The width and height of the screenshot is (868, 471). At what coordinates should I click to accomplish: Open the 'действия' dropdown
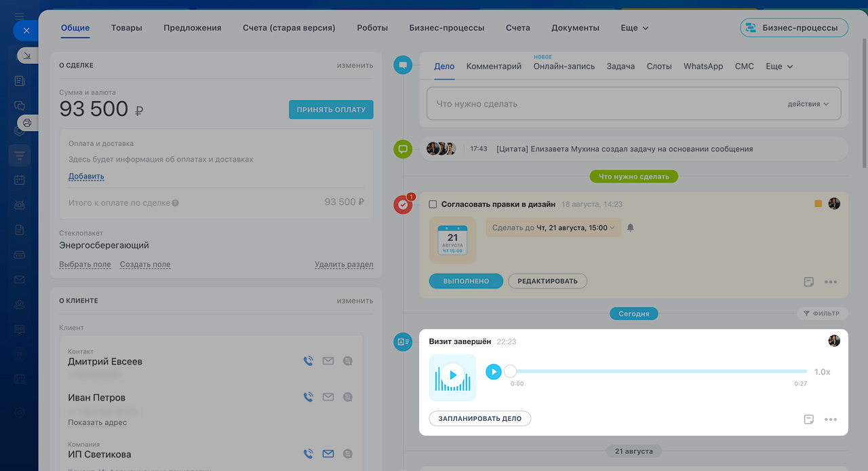[x=808, y=104]
